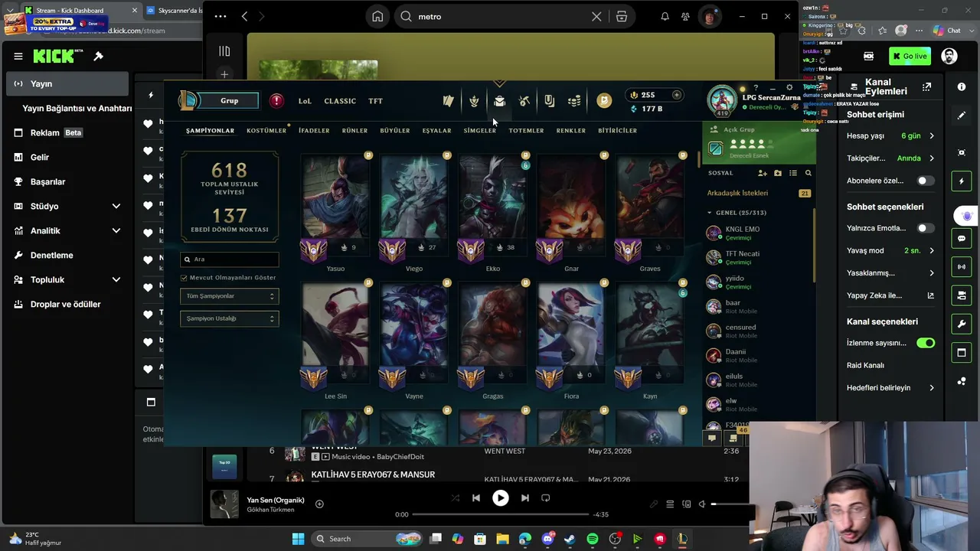Click Raid Kanalı option
Viewport: 980px width, 551px height.
click(x=865, y=365)
